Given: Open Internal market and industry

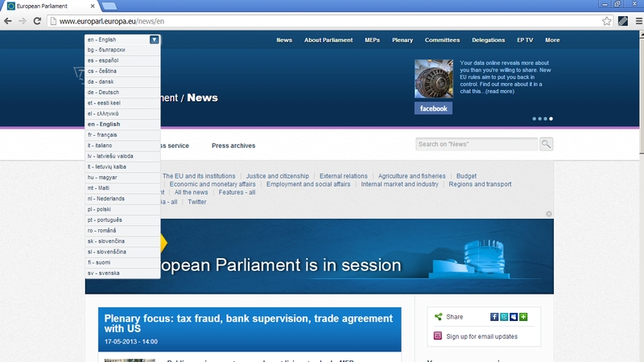Looking at the screenshot, I should [x=399, y=184].
